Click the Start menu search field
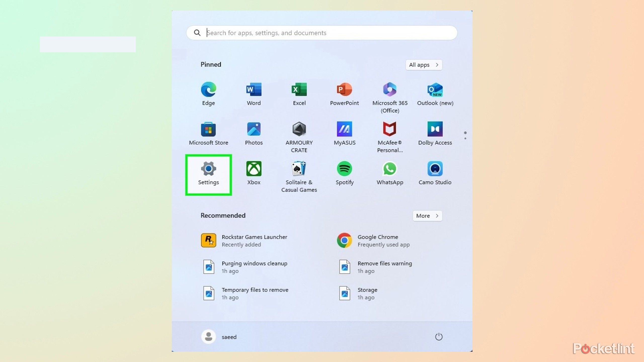This screenshot has height=362, width=644. coord(321,33)
